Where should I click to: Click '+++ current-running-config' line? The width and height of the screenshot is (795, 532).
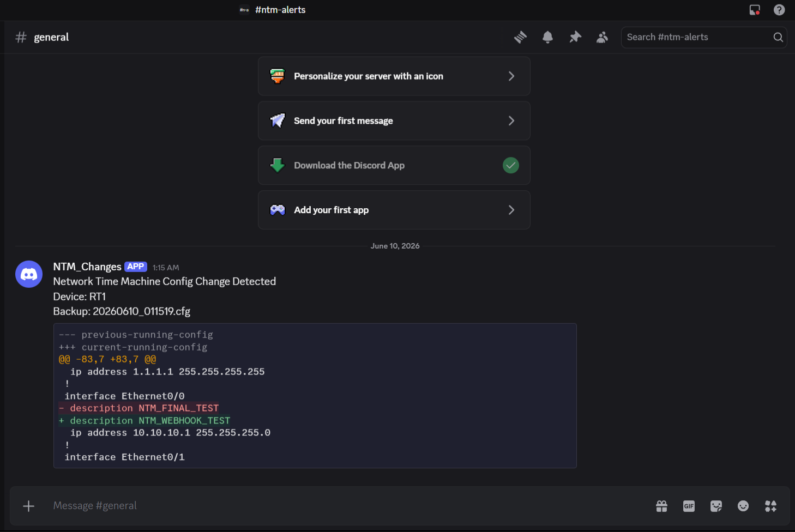(133, 347)
